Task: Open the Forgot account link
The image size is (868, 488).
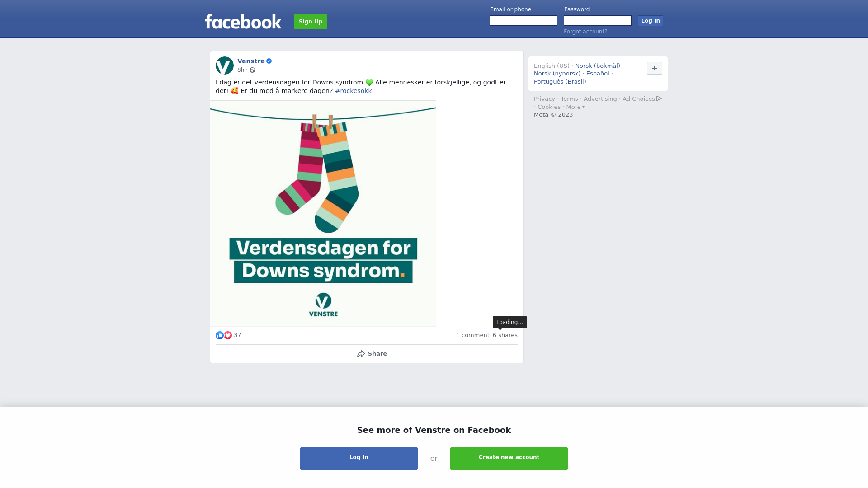Action: tap(585, 32)
